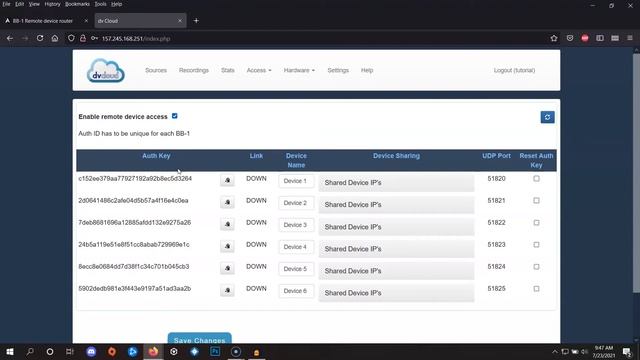Check Reset Auth Key for port 51821
640x360 pixels.
point(536,200)
